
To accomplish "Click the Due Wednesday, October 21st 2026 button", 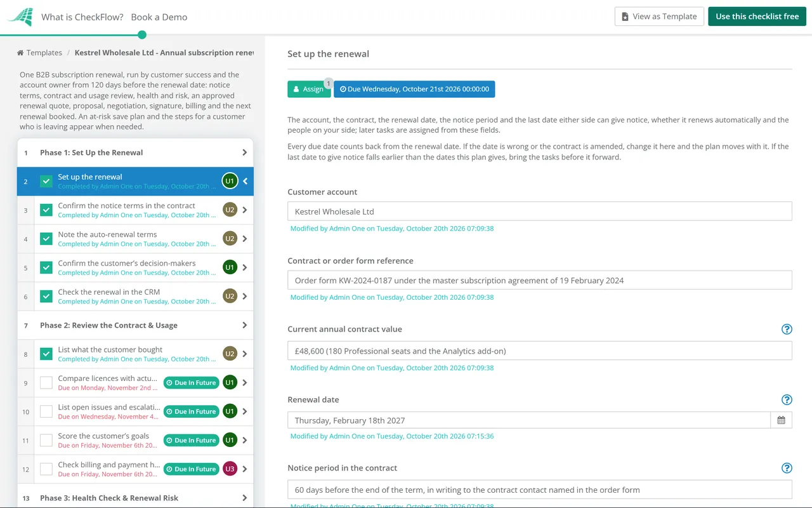I will pos(414,89).
